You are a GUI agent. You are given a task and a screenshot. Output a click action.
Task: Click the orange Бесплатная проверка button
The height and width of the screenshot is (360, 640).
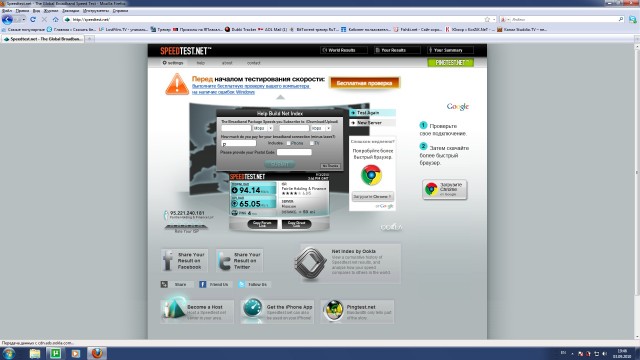(364, 83)
